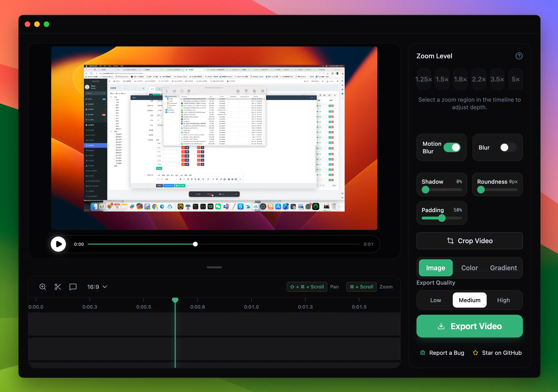Screen dimensions: 558x392
Task: Click the star icon for GitHub
Action: (x=475, y=353)
